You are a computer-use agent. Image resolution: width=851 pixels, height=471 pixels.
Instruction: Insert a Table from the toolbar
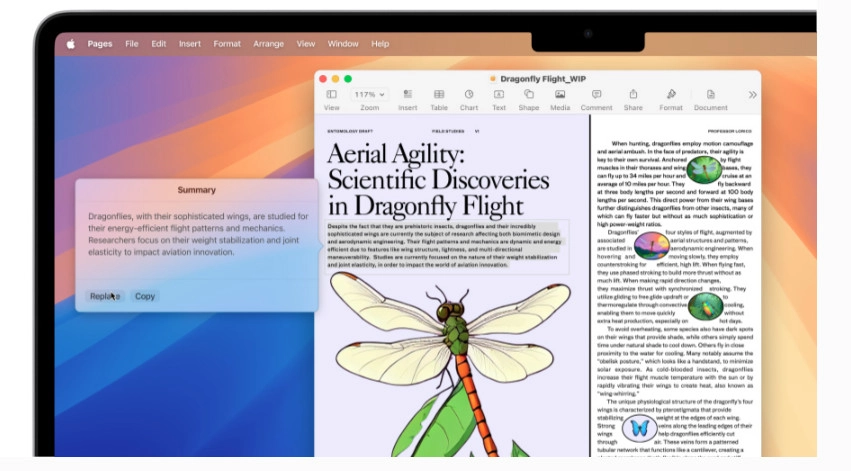pyautogui.click(x=438, y=95)
